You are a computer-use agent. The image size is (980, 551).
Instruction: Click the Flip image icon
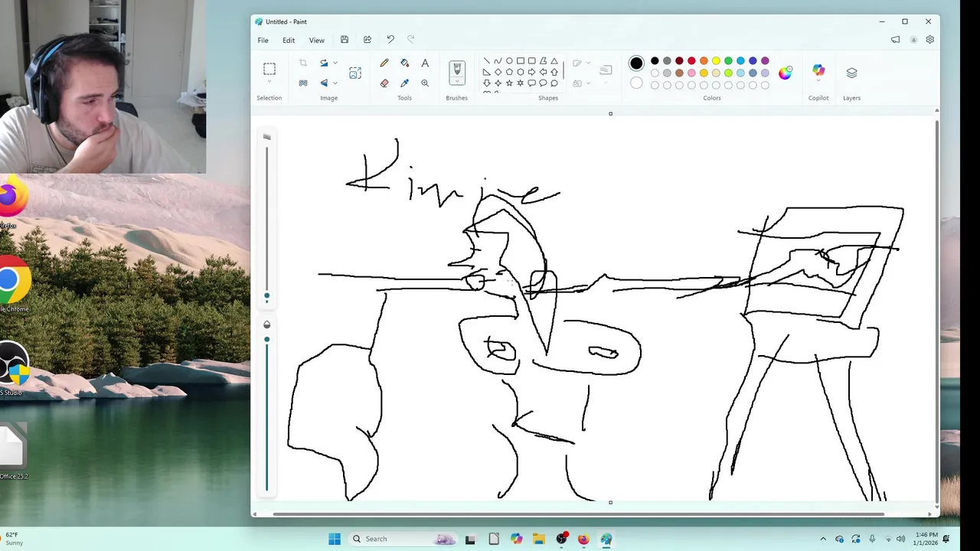pos(324,83)
